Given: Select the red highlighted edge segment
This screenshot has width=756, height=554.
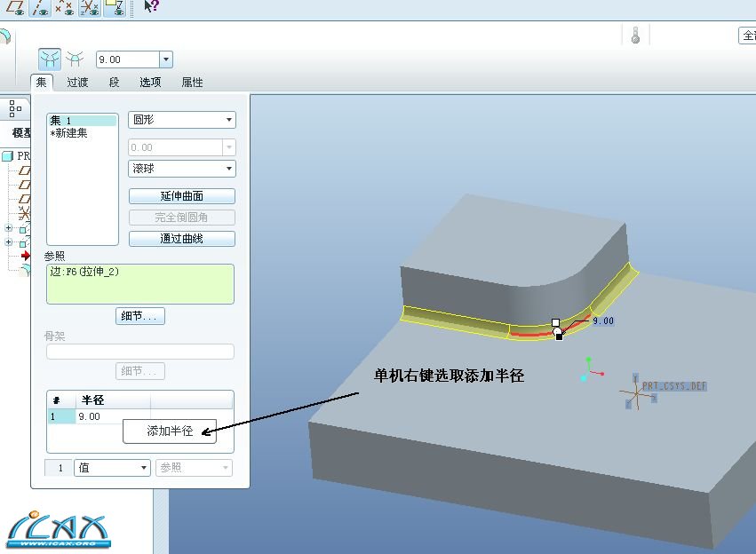Looking at the screenshot, I should coord(533,333).
